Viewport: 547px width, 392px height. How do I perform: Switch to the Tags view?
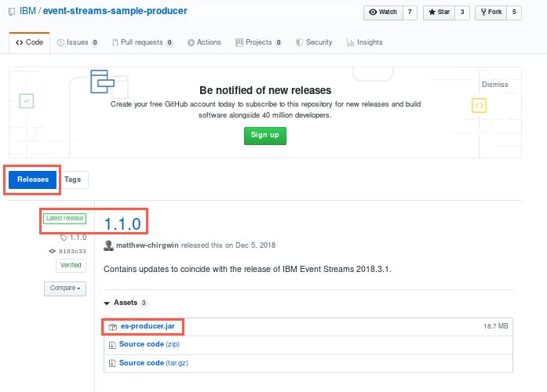(72, 180)
